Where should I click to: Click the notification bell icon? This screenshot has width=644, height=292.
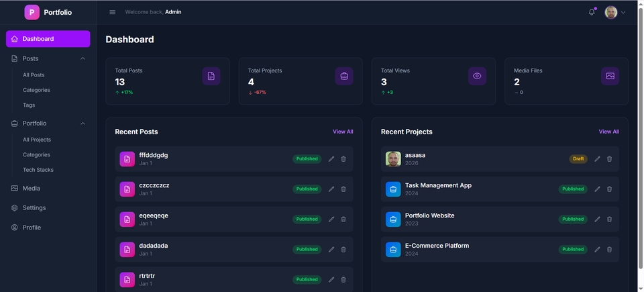click(591, 12)
